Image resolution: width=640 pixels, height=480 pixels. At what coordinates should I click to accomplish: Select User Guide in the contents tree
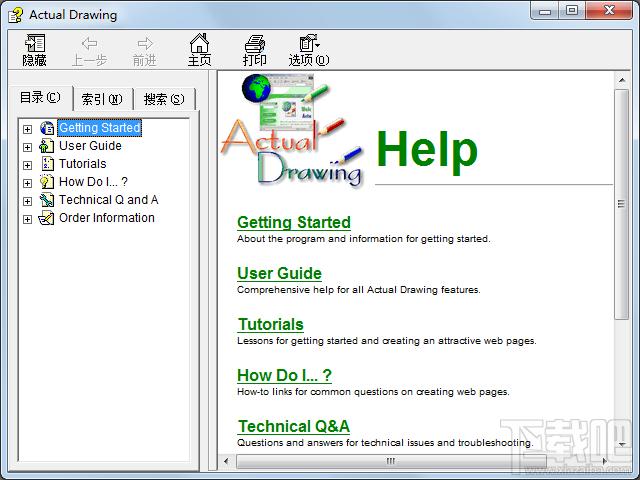(x=90, y=146)
